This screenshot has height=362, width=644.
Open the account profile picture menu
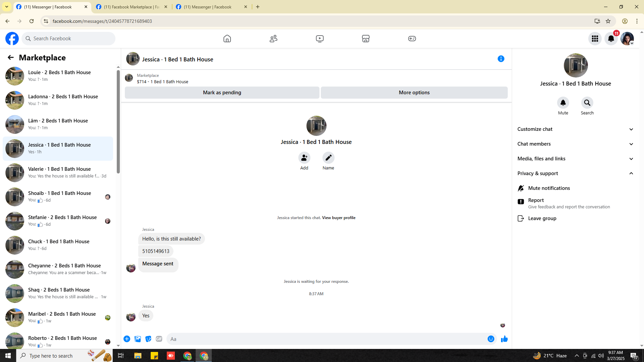[x=627, y=39]
